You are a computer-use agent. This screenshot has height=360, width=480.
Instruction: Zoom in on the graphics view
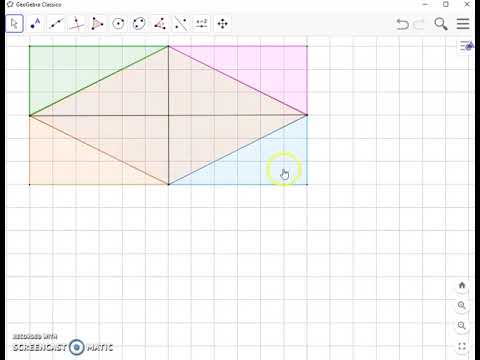tap(462, 305)
